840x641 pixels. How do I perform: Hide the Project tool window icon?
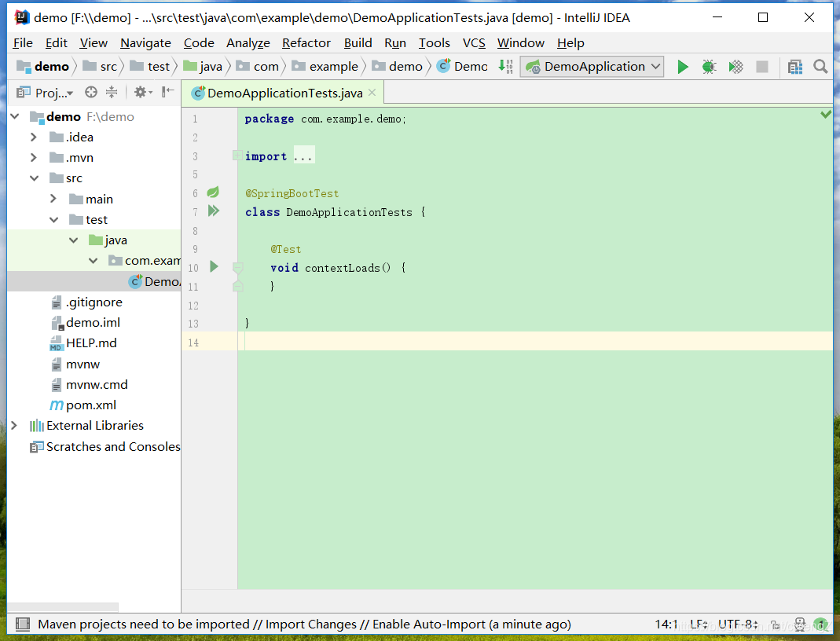(168, 92)
